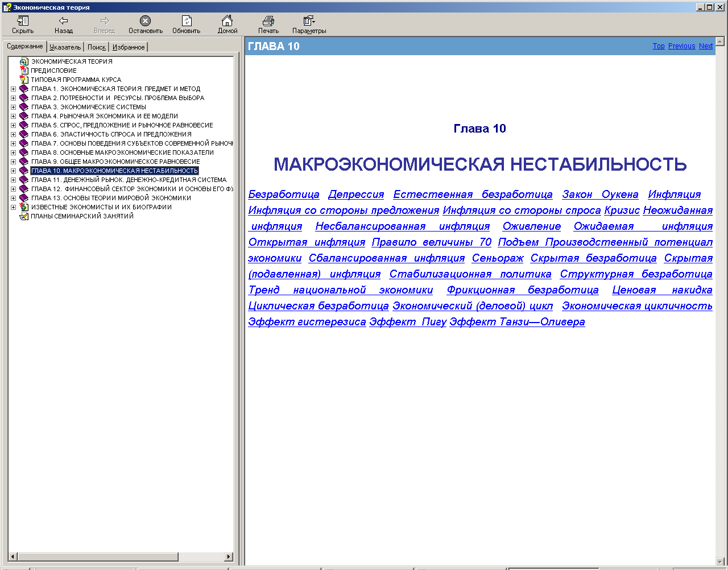Switch to the Указатель tab
The width and height of the screenshot is (728, 570).
click(65, 47)
